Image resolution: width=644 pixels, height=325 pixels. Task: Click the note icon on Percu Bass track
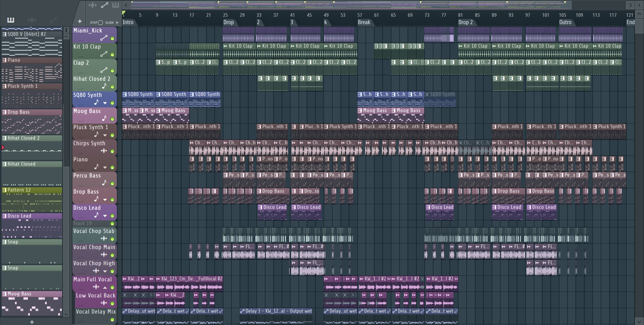tap(104, 183)
